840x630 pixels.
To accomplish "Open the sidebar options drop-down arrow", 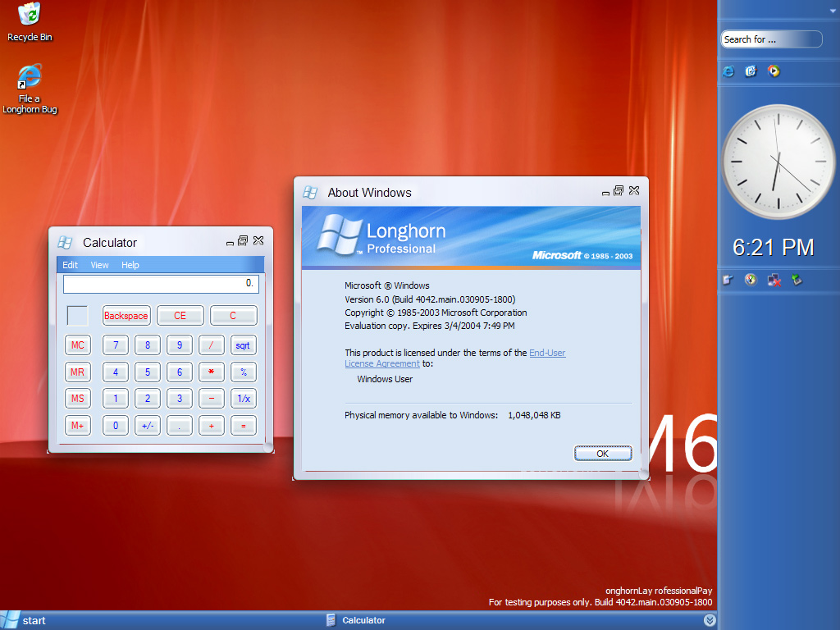I will (832, 11).
